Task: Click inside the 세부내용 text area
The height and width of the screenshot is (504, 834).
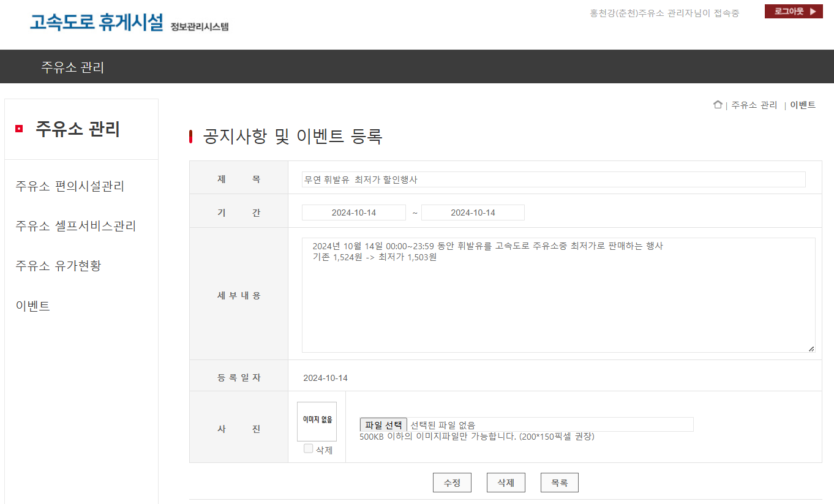Action: click(x=558, y=295)
